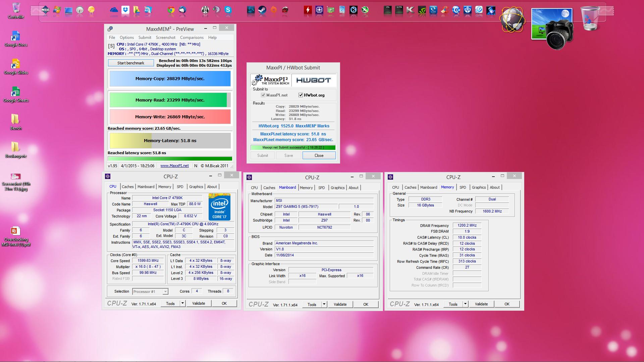Toggle the HWbot.org submit checkbox
644x362 pixels.
click(301, 95)
